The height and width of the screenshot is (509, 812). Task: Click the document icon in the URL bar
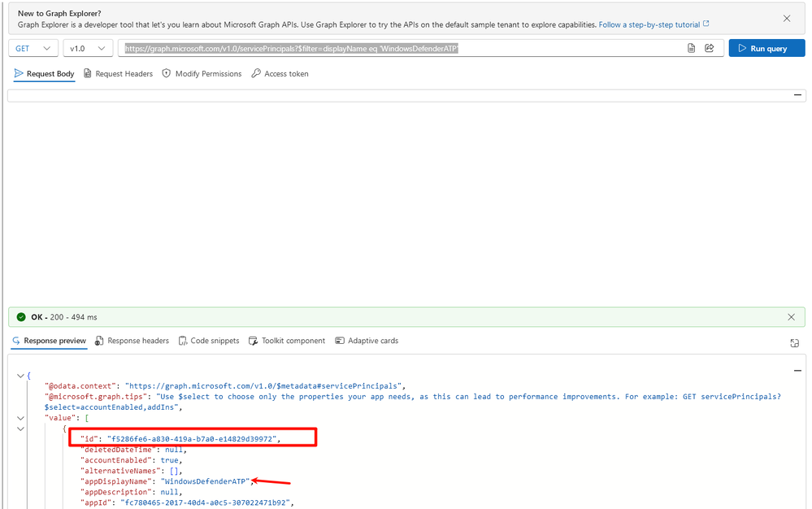point(692,48)
